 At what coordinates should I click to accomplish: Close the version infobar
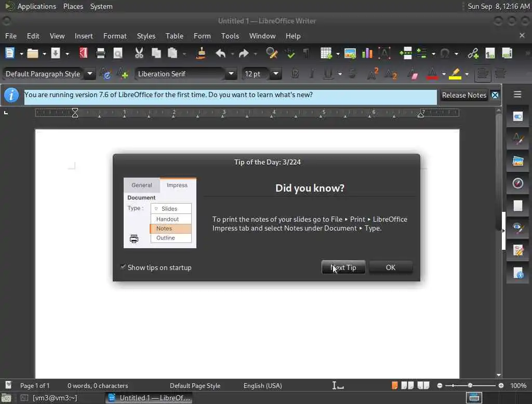coord(495,96)
